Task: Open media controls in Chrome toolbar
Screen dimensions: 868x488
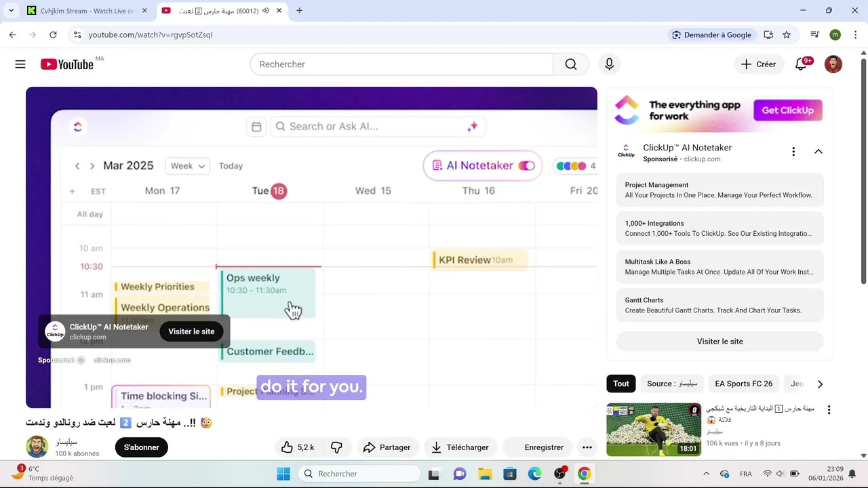Action: [x=815, y=35]
